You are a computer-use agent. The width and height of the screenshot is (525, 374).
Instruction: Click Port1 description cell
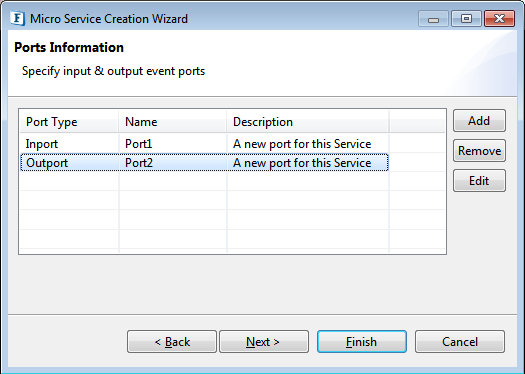[x=308, y=144]
